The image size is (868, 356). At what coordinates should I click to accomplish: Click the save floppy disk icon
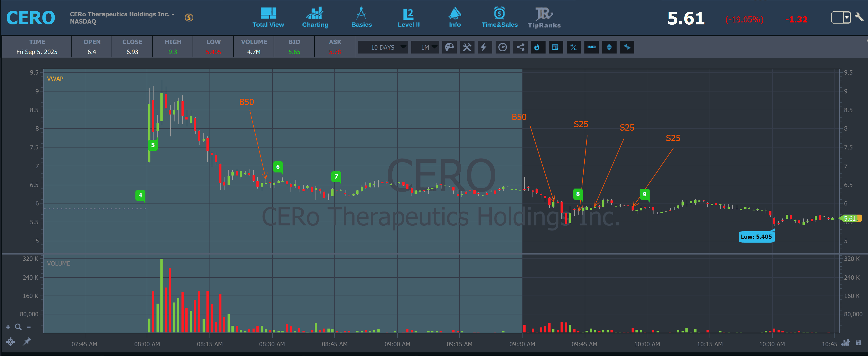[x=858, y=343]
